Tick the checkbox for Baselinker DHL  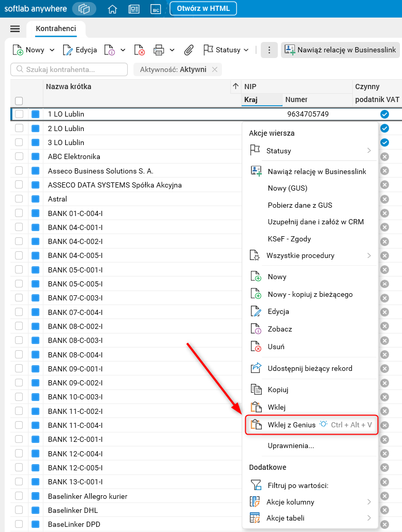coord(19,510)
